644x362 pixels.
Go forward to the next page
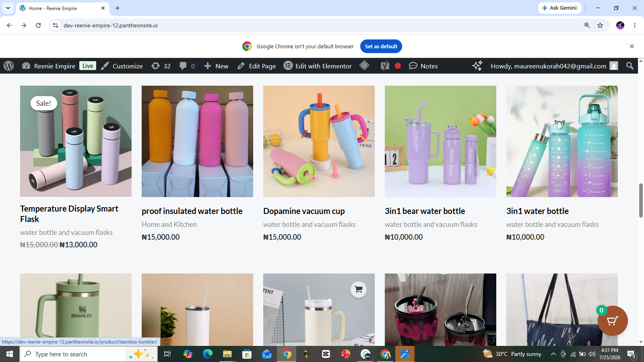pos(24,25)
